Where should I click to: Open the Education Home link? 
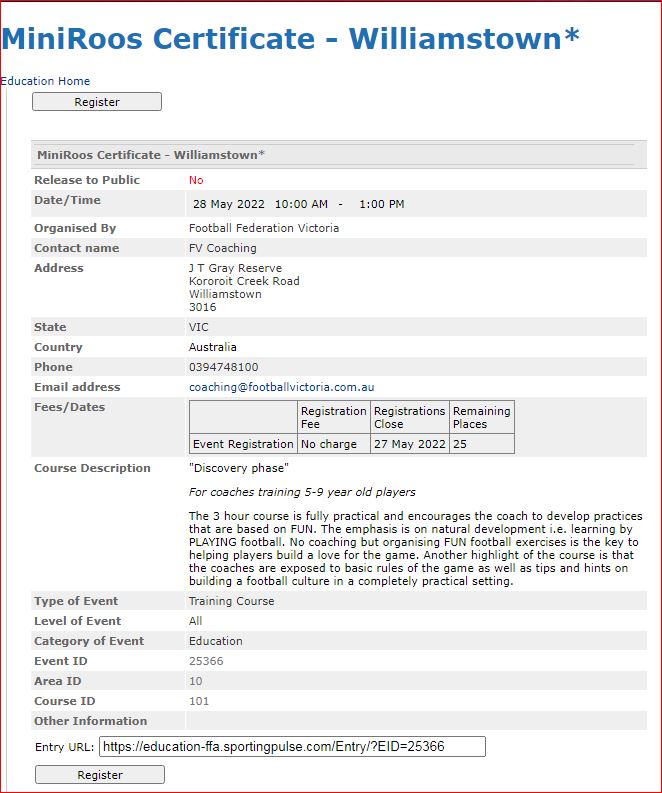pos(45,81)
